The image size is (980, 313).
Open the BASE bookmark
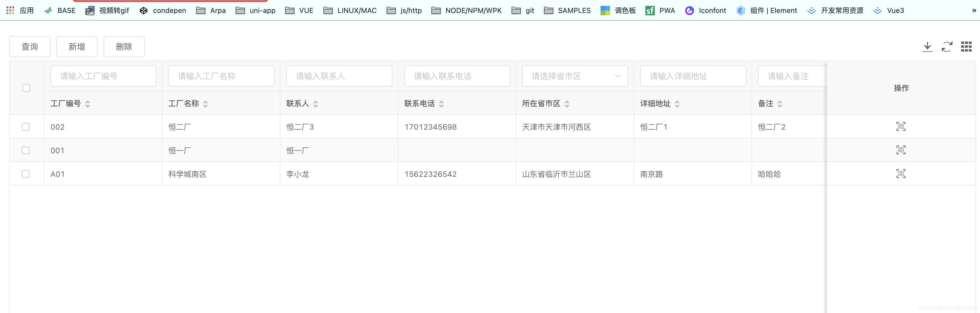60,10
